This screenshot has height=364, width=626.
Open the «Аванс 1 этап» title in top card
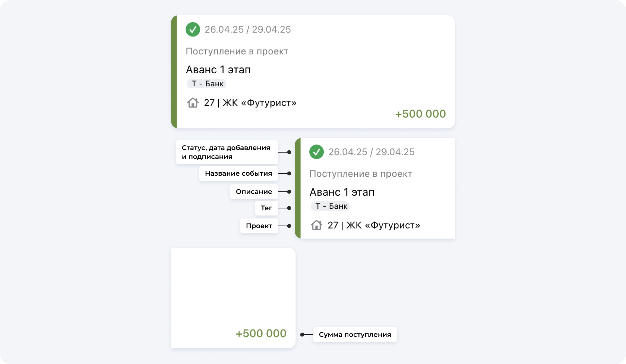tap(218, 70)
